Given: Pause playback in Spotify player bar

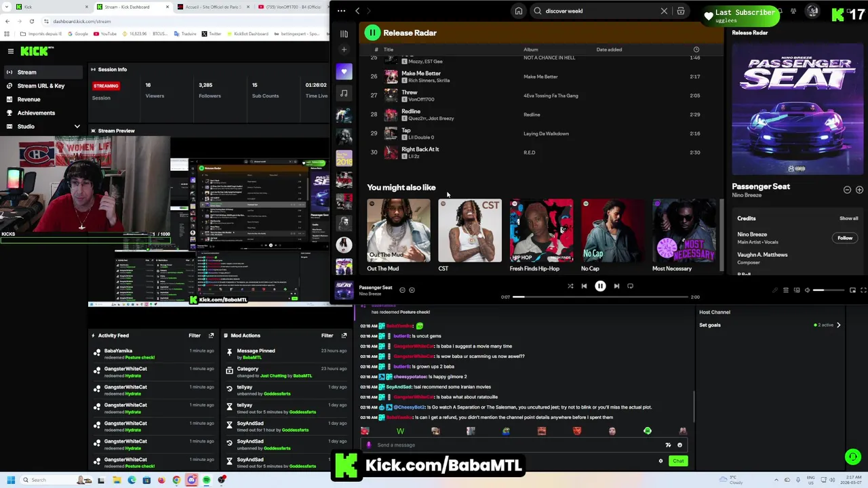Looking at the screenshot, I should [x=600, y=286].
